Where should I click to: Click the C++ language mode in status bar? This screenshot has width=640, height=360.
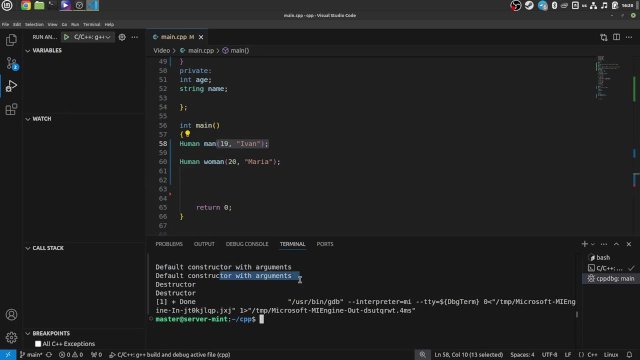point(592,355)
